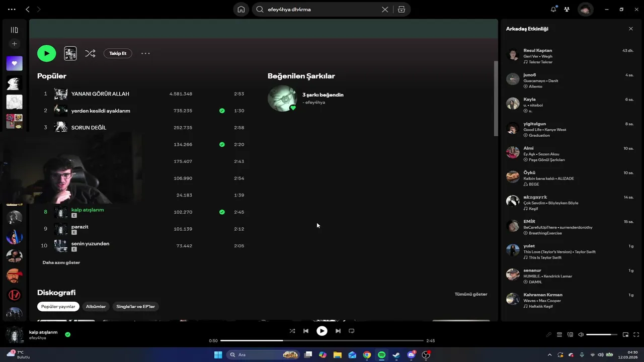Select the Single'lar ve EP'ler filter chip
The width and height of the screenshot is (644, 362).
(x=135, y=306)
